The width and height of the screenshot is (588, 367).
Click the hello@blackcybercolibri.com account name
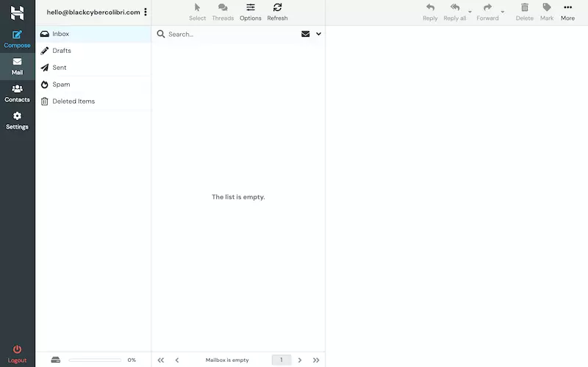(x=93, y=12)
